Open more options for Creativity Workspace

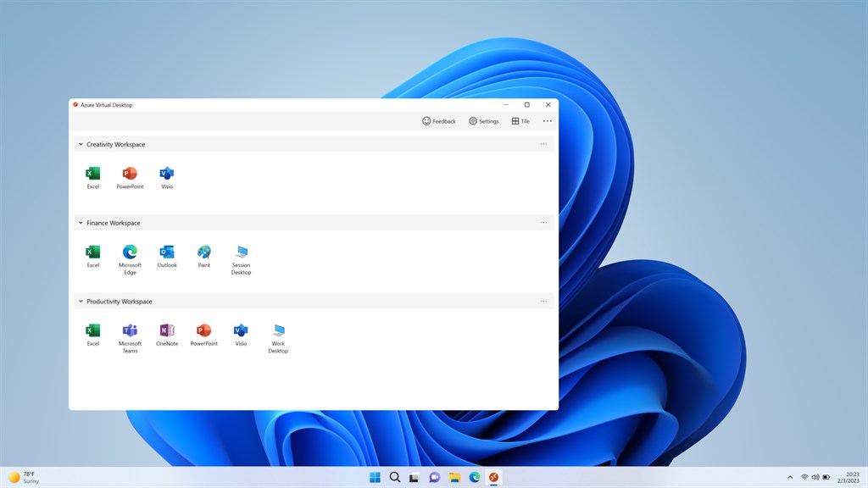(543, 144)
